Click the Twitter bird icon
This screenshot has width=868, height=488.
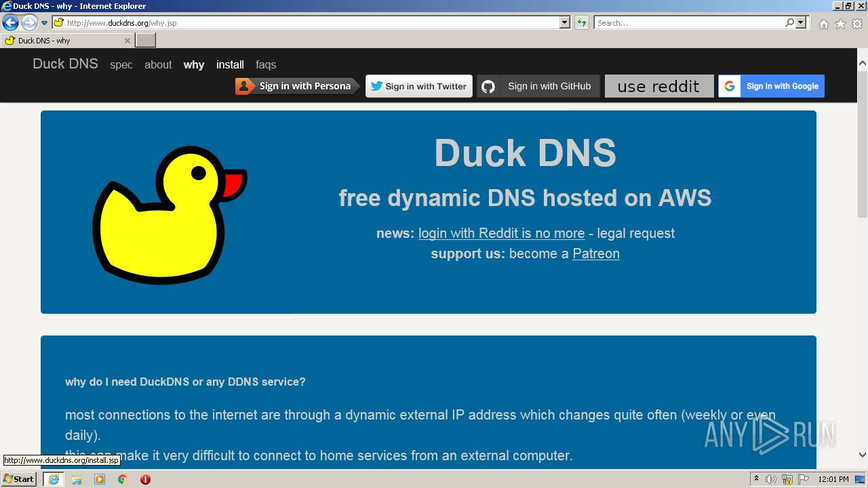(376, 86)
